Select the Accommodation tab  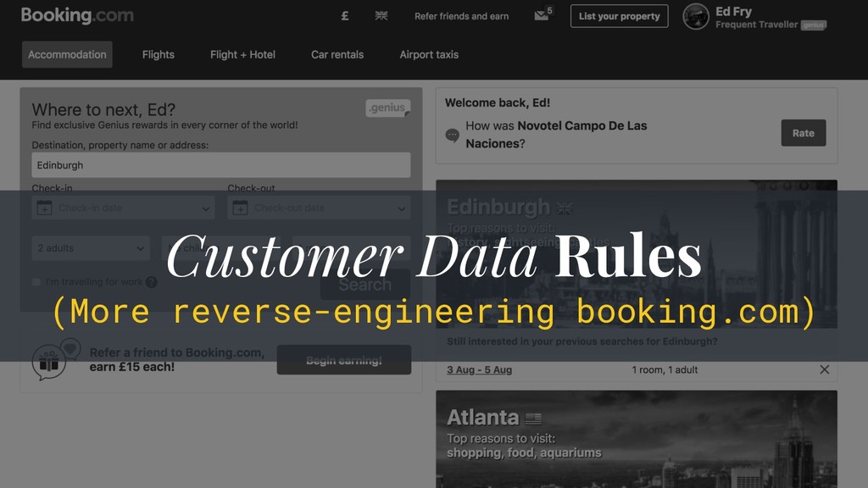click(67, 54)
